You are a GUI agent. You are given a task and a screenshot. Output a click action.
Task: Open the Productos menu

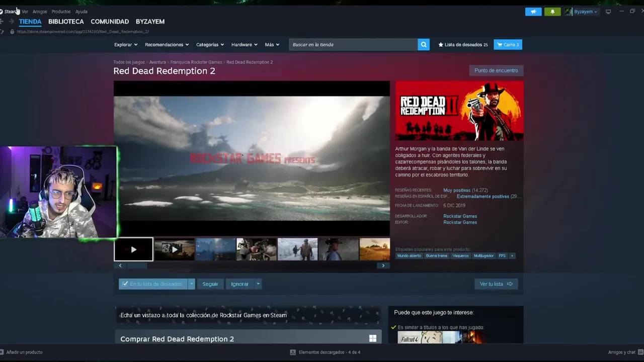(x=61, y=12)
